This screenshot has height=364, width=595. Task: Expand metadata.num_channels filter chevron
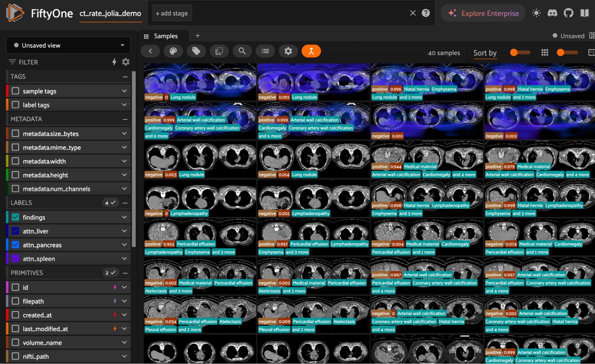click(124, 189)
